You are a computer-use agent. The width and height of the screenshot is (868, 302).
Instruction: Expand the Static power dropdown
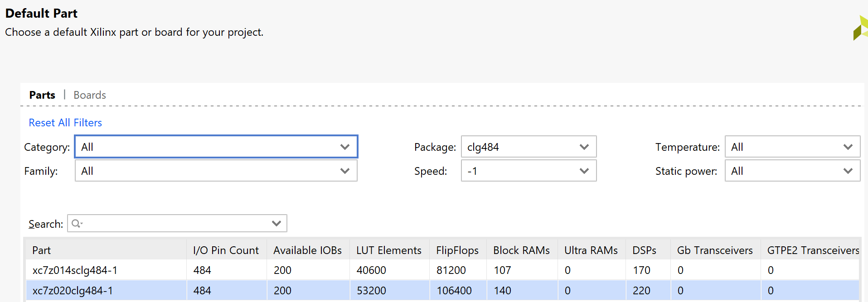[x=792, y=171]
